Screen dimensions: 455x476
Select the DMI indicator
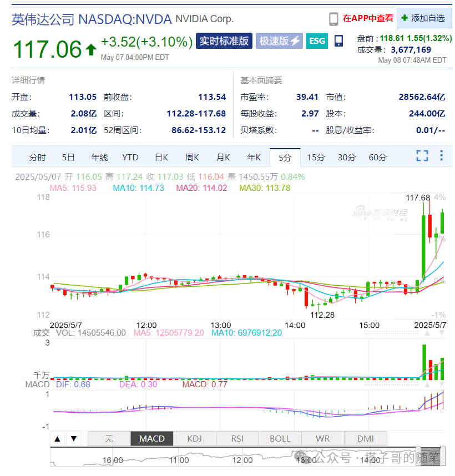(366, 439)
